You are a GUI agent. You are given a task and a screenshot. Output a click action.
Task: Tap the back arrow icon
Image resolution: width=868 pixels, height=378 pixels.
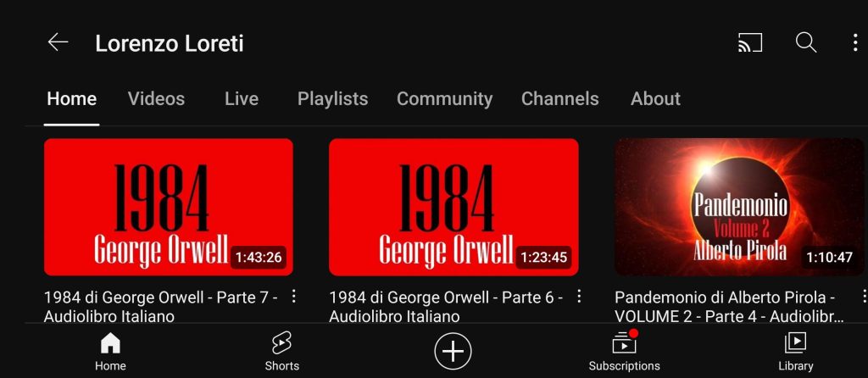(x=58, y=42)
